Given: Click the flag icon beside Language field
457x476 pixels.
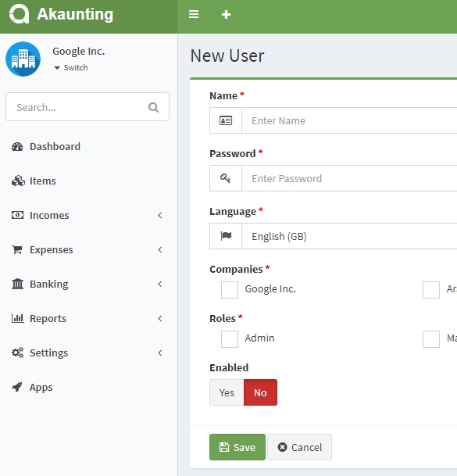Looking at the screenshot, I should (226, 236).
